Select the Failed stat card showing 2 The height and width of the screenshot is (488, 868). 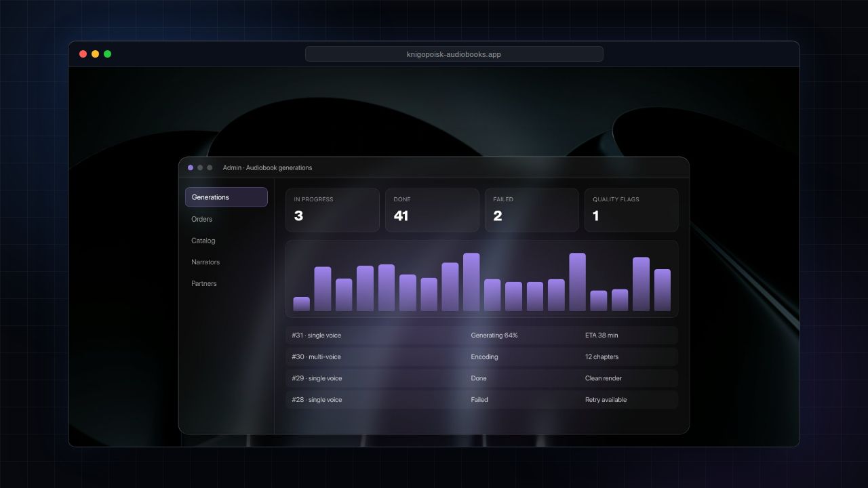(x=532, y=210)
